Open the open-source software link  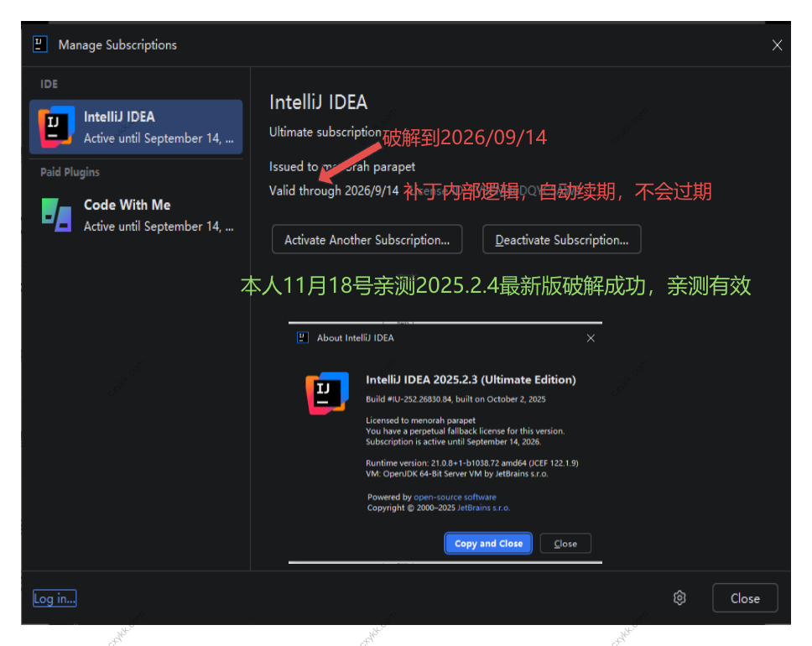pos(455,498)
